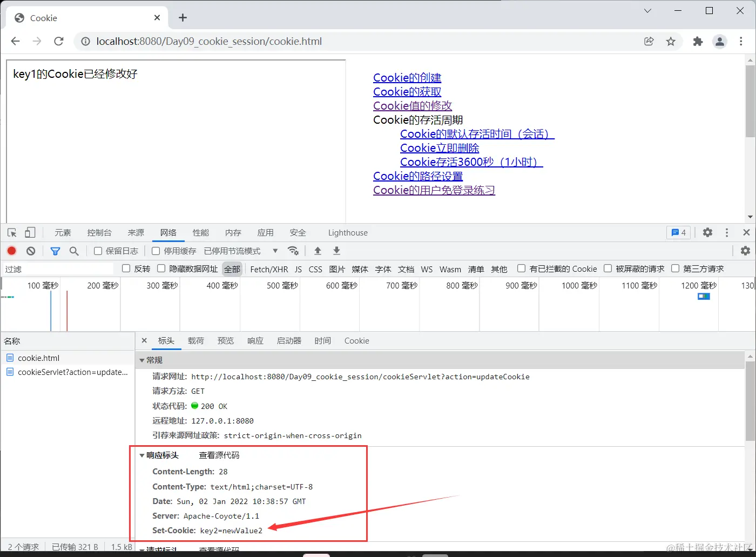Open the 4 issues badge

pyautogui.click(x=678, y=232)
